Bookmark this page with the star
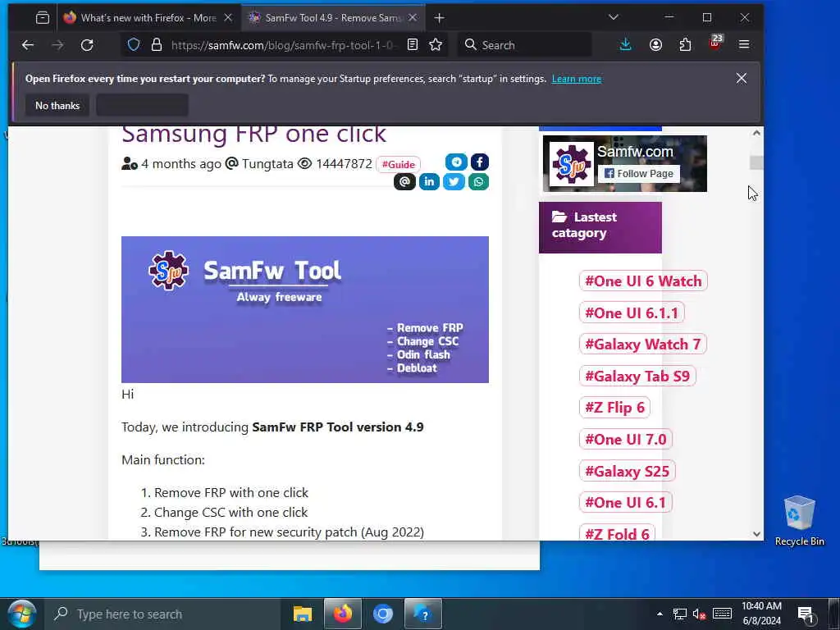This screenshot has height=630, width=840. [x=436, y=45]
